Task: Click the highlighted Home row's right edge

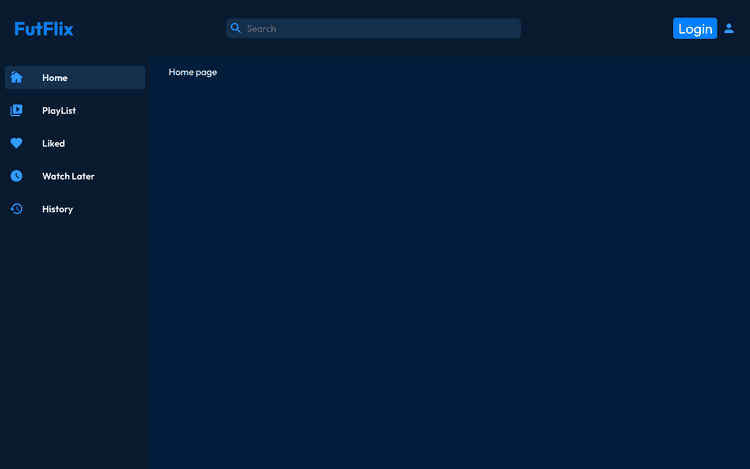Action: tap(139, 77)
